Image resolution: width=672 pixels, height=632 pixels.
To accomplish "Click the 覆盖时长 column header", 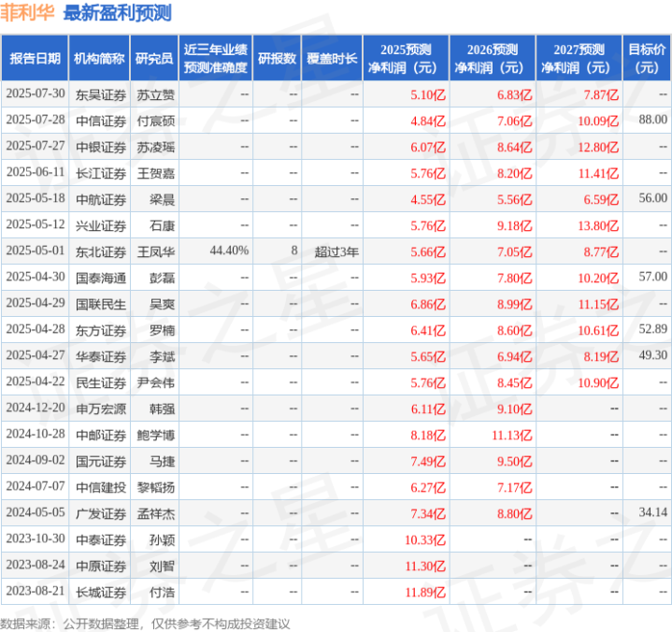I will point(332,58).
